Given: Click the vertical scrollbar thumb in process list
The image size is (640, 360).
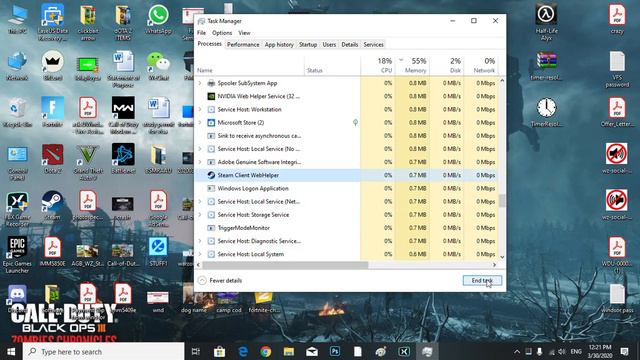Looking at the screenshot, I should click(x=502, y=200).
